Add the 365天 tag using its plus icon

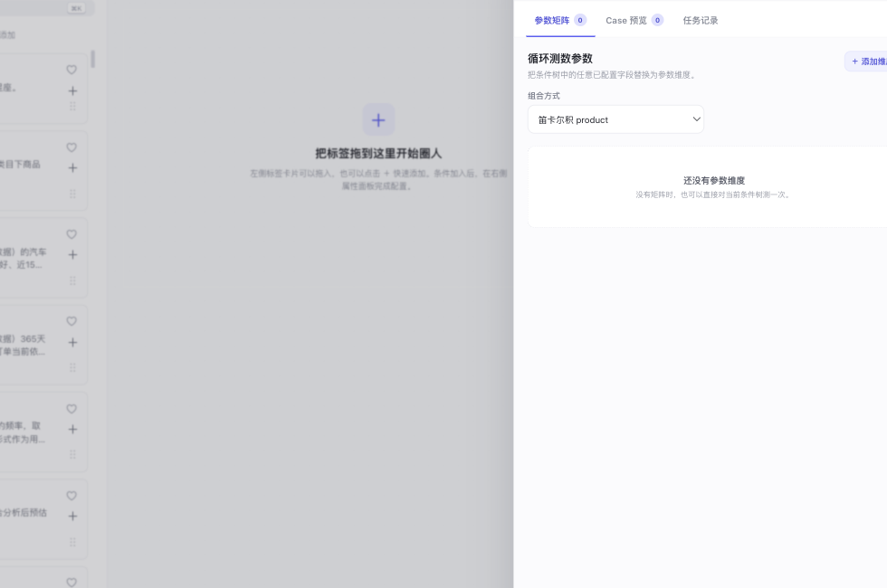coord(72,342)
